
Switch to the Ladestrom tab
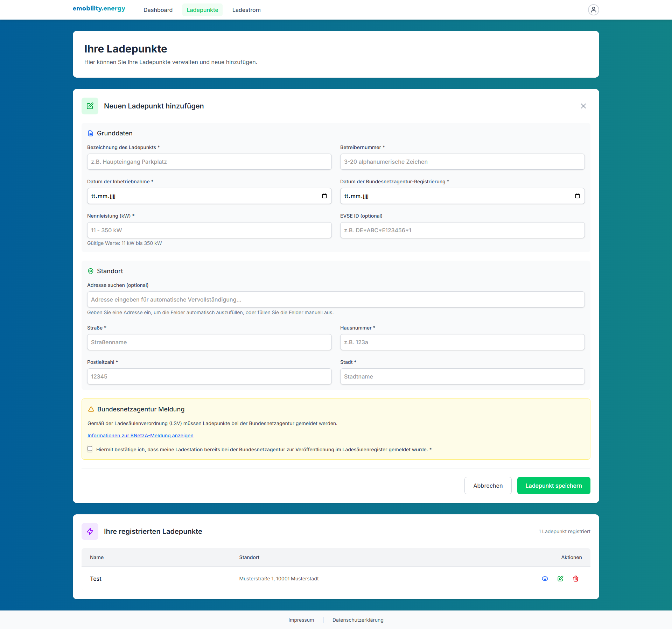246,10
